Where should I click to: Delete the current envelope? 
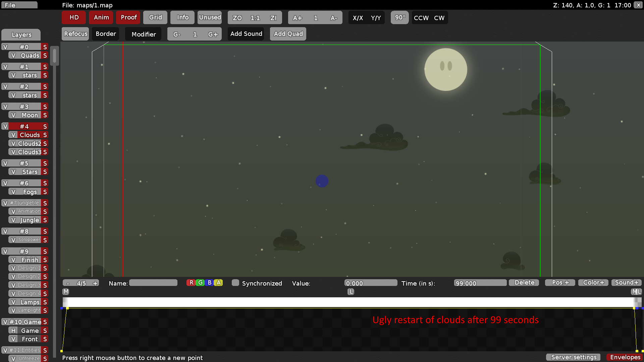pos(524,283)
